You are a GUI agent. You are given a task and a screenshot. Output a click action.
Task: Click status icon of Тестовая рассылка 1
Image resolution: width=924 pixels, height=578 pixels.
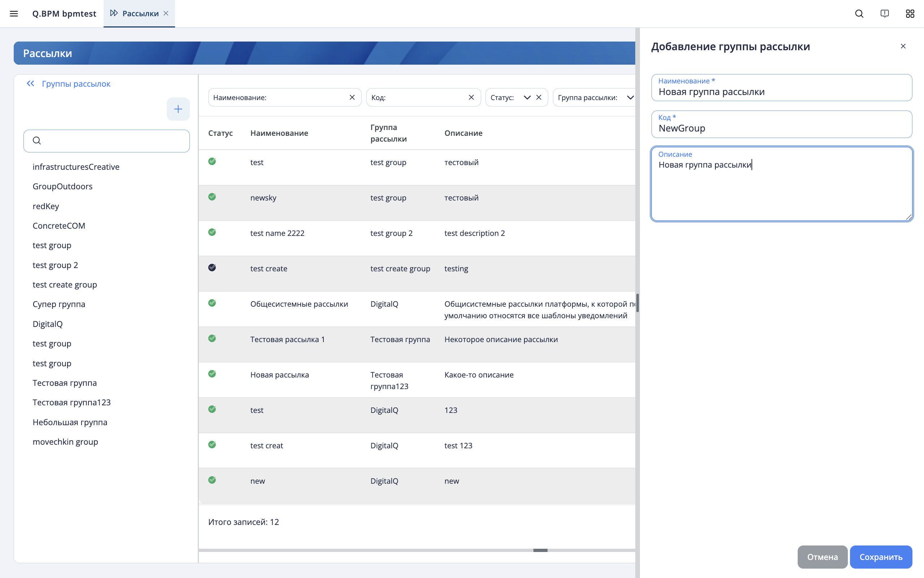point(212,338)
